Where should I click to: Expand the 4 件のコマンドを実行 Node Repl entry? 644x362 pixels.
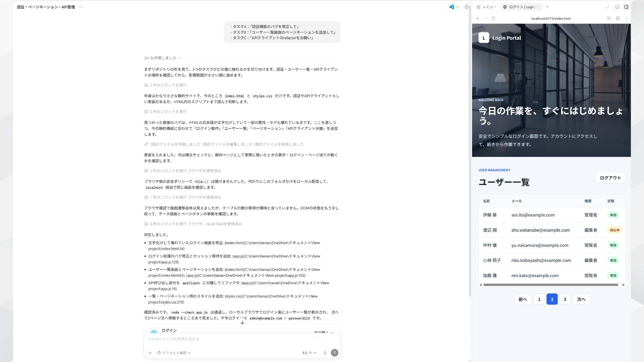[193, 224]
